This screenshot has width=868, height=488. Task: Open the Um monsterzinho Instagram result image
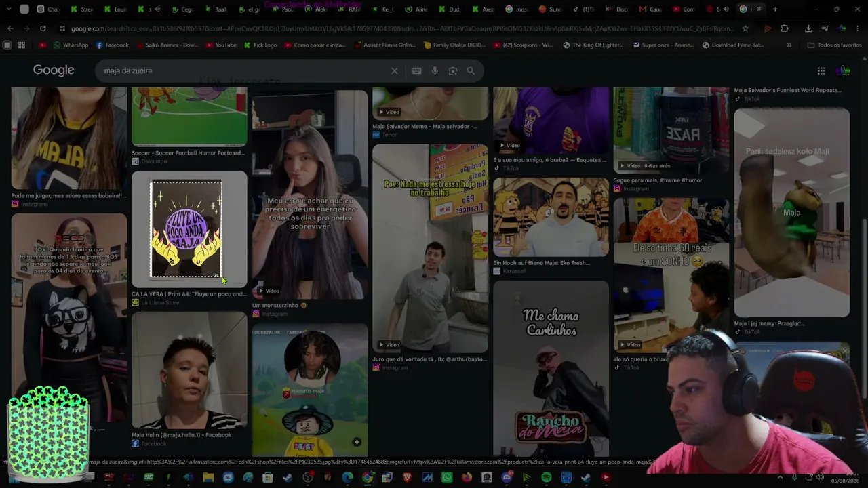point(310,195)
